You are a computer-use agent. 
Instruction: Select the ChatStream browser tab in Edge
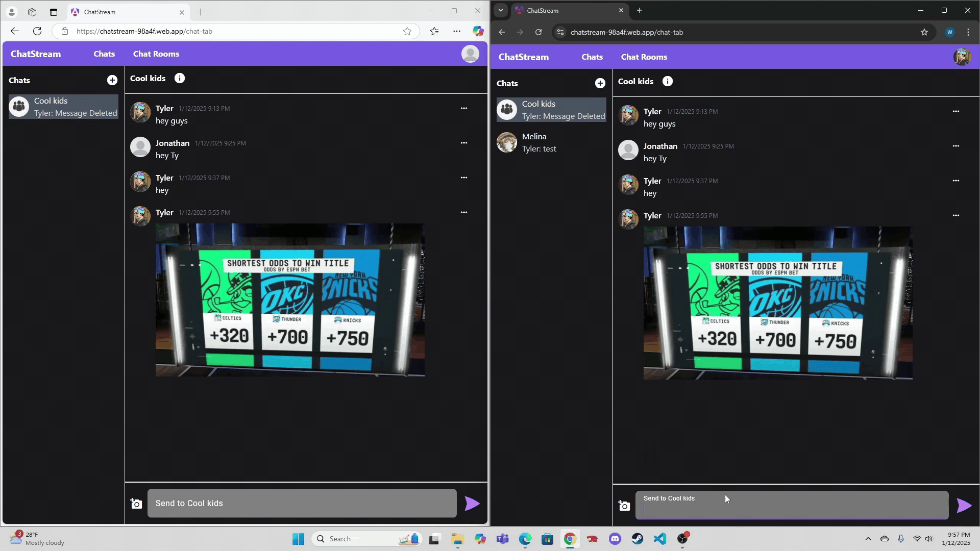click(x=128, y=12)
